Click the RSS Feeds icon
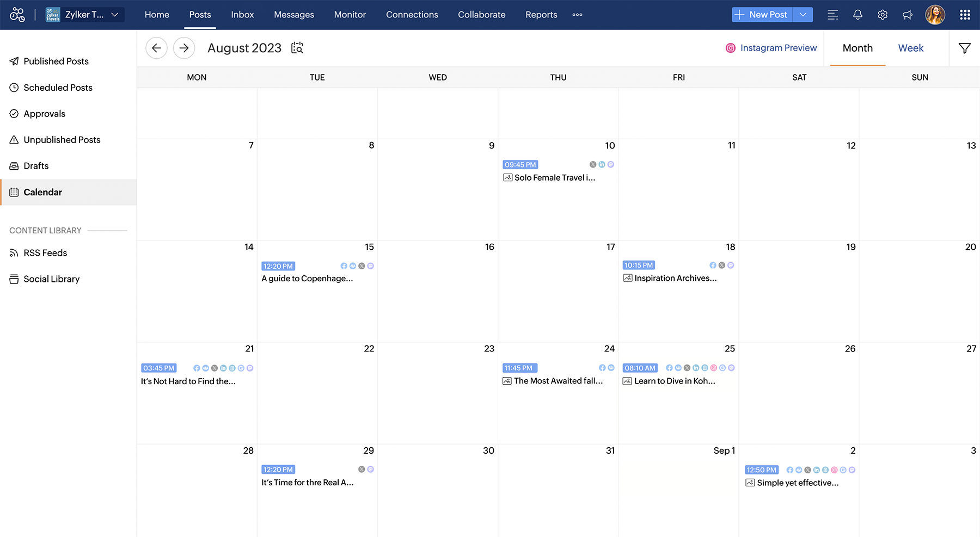The height and width of the screenshot is (537, 980). coord(14,253)
